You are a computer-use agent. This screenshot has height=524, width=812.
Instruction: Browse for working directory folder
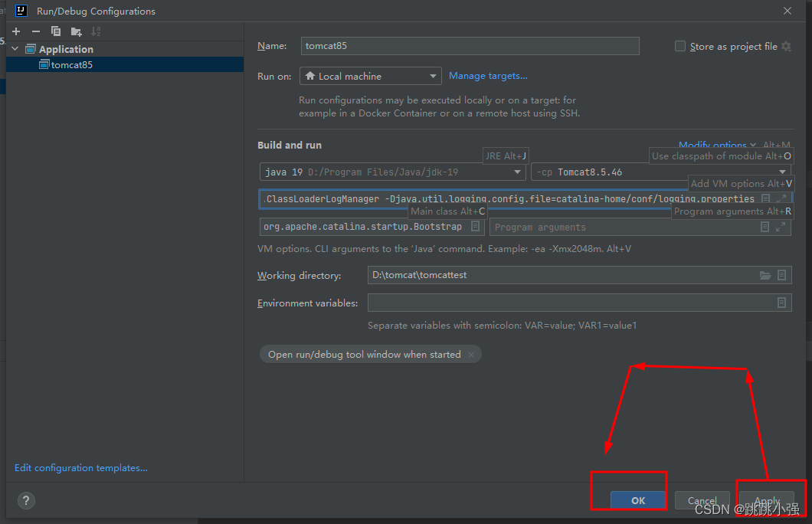pos(765,275)
